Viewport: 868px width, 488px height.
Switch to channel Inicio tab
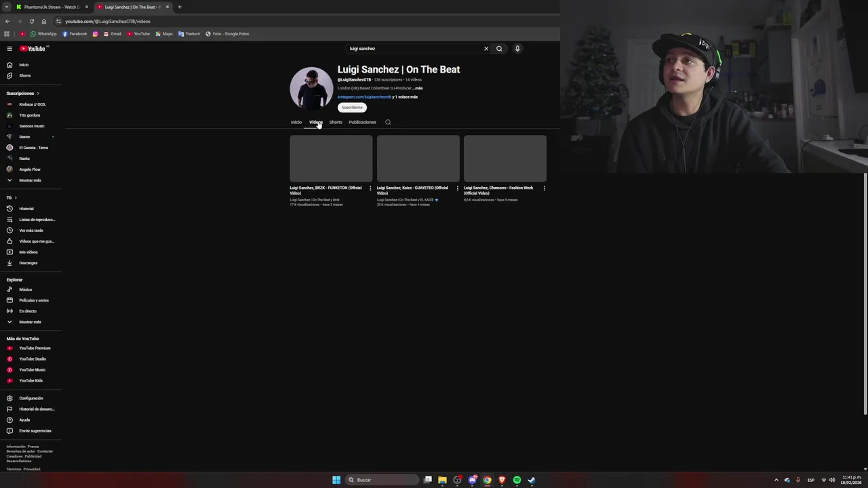pos(296,122)
